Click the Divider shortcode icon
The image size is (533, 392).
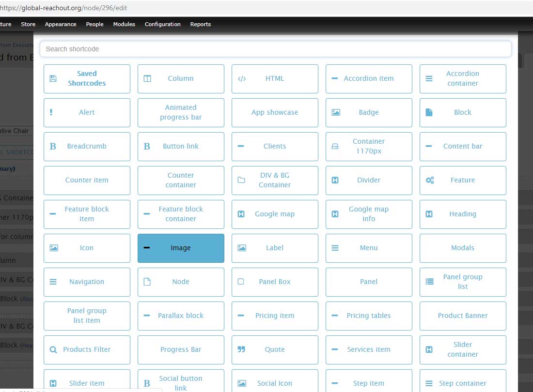[x=335, y=180]
